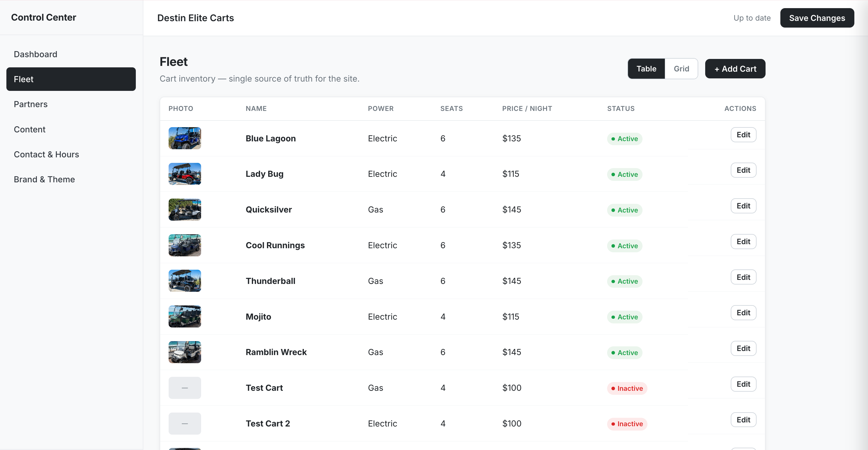Click the Lady Bug cart name
868x450 pixels.
pos(264,174)
